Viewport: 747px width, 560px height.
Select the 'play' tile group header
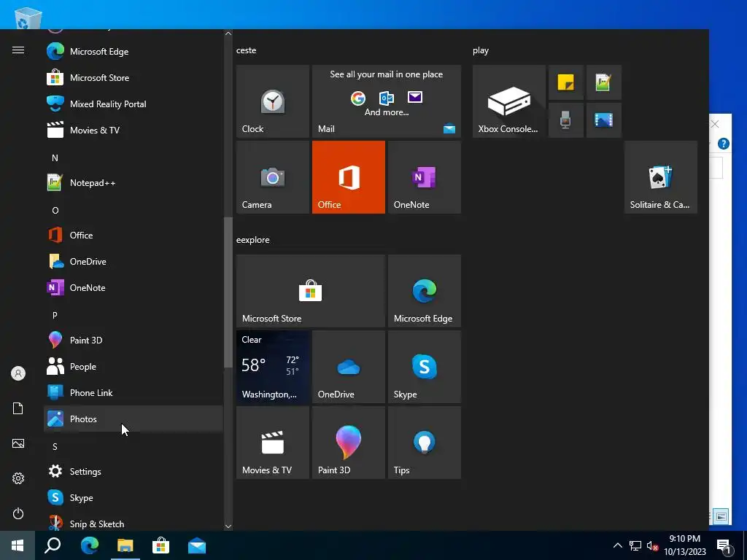(481, 50)
